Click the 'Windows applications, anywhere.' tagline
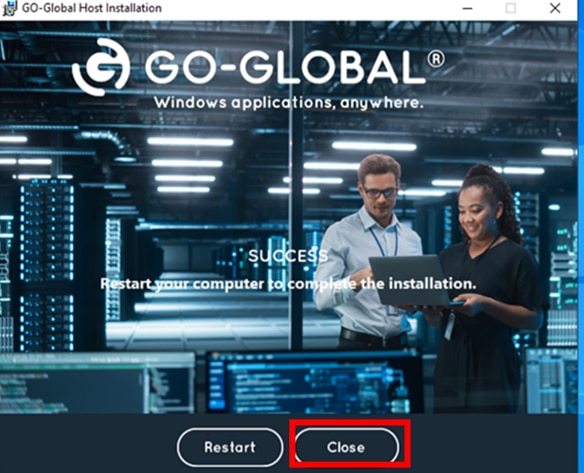Screen dimensions: 584x473 pos(289,103)
